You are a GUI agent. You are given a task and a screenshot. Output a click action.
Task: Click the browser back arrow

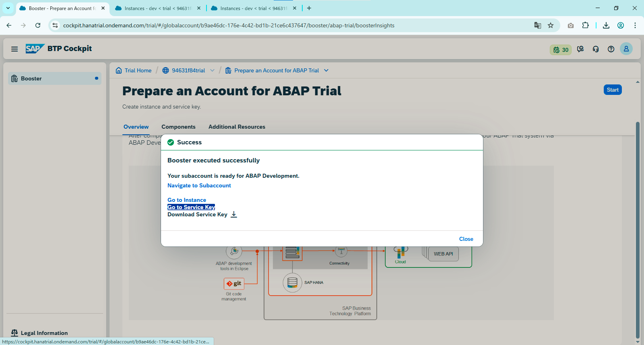click(9, 25)
